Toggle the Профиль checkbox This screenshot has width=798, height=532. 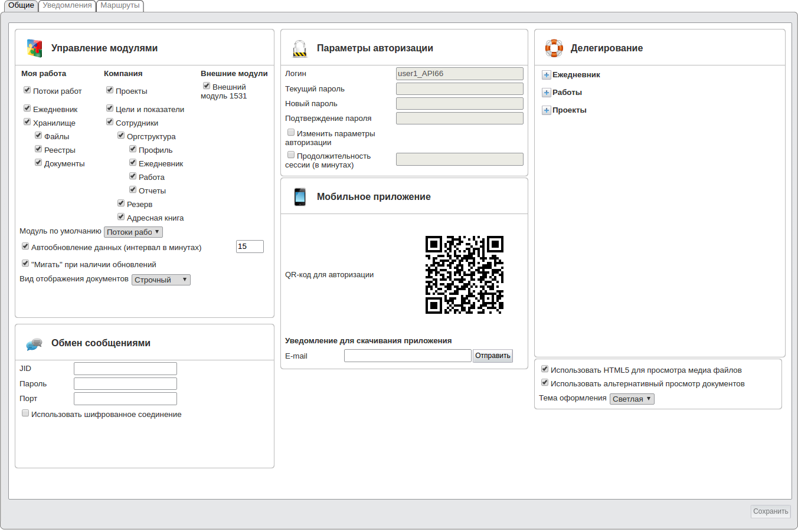pos(133,149)
